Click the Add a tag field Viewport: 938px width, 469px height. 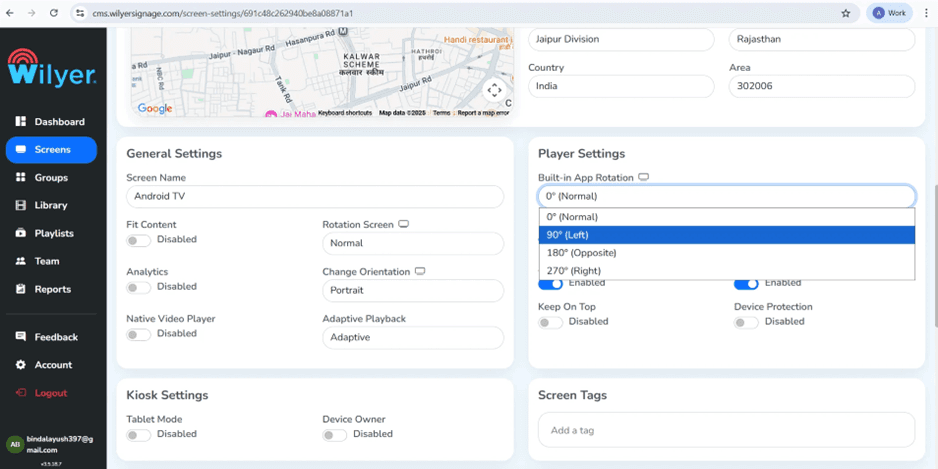[x=726, y=430]
